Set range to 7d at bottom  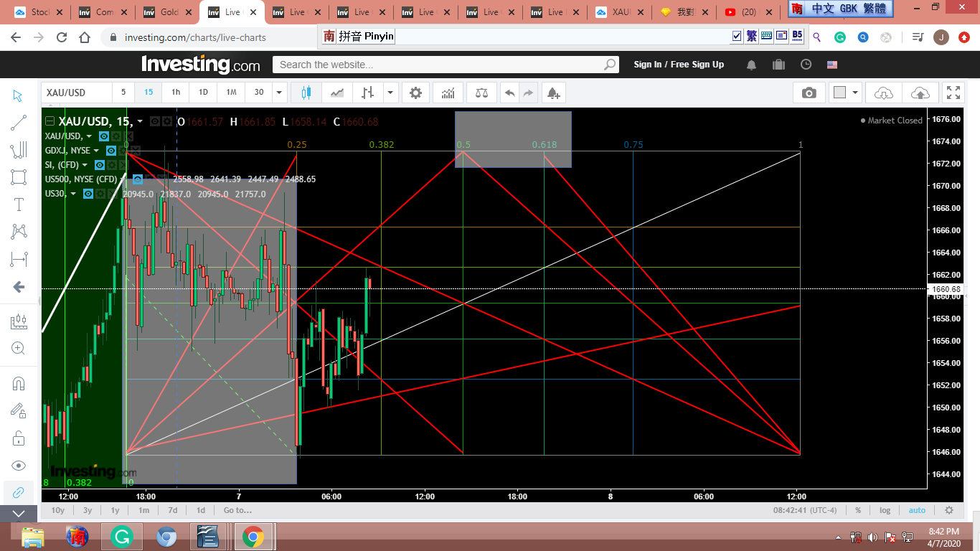(x=172, y=510)
